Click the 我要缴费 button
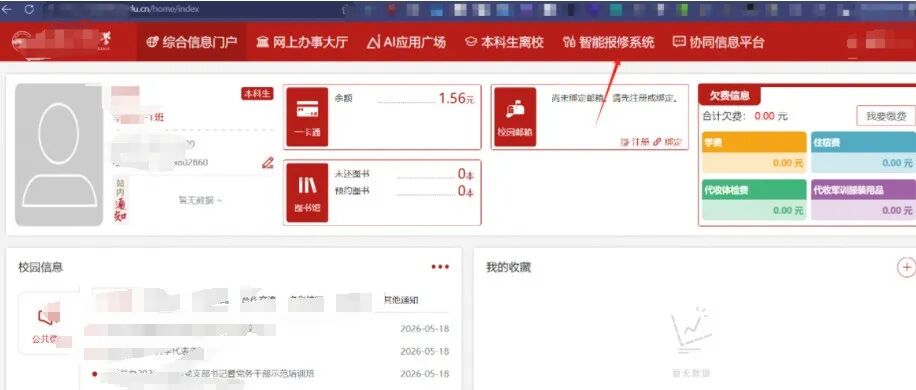Image resolution: width=916 pixels, height=390 pixels. click(886, 116)
